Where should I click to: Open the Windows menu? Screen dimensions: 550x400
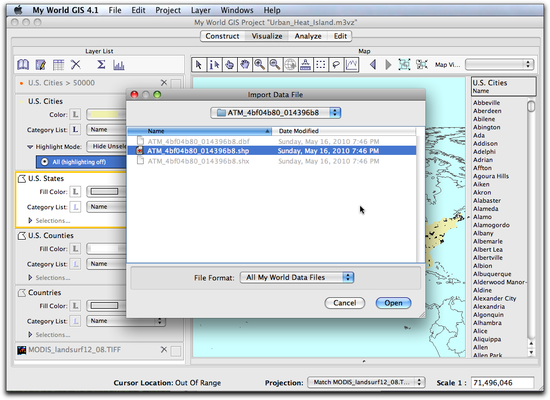tap(237, 10)
